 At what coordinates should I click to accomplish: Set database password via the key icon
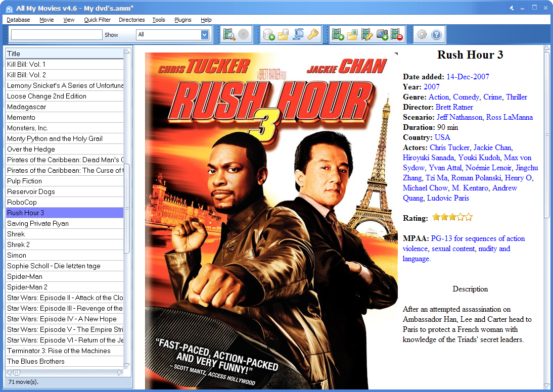[313, 34]
